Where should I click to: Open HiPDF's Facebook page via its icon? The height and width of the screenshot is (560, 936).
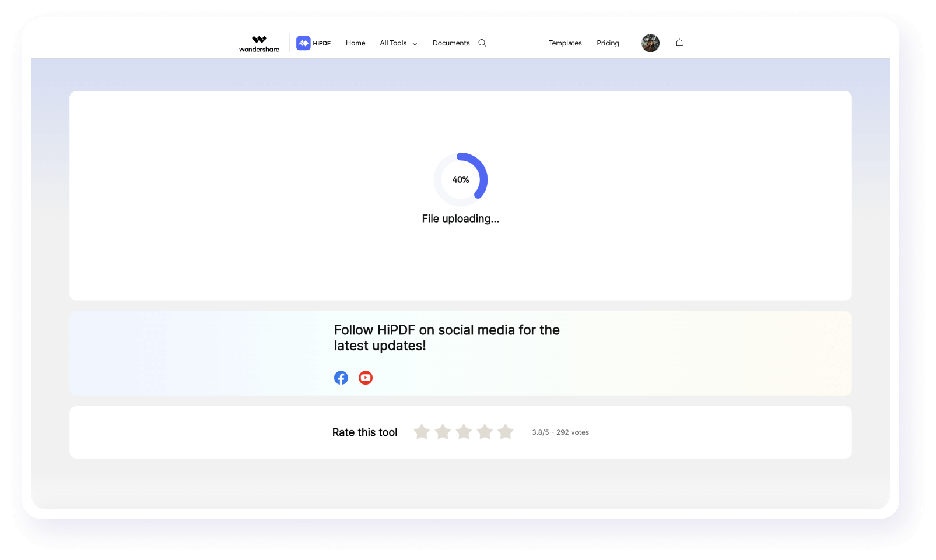pyautogui.click(x=341, y=378)
